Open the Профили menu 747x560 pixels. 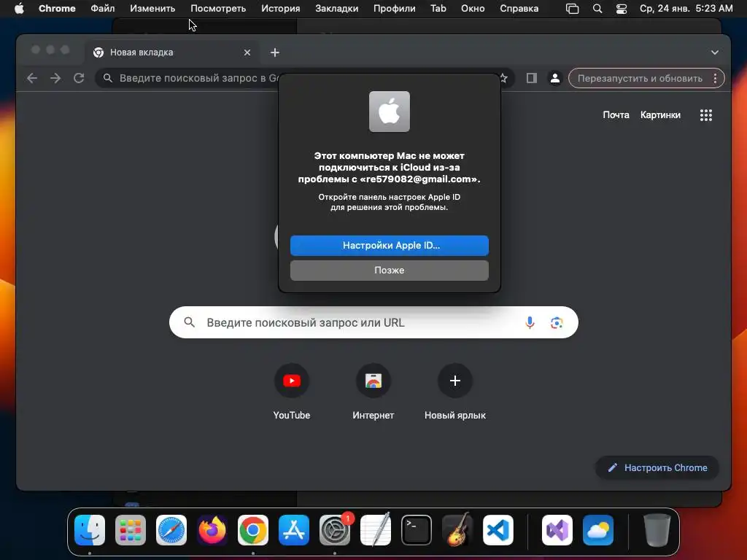pos(395,9)
